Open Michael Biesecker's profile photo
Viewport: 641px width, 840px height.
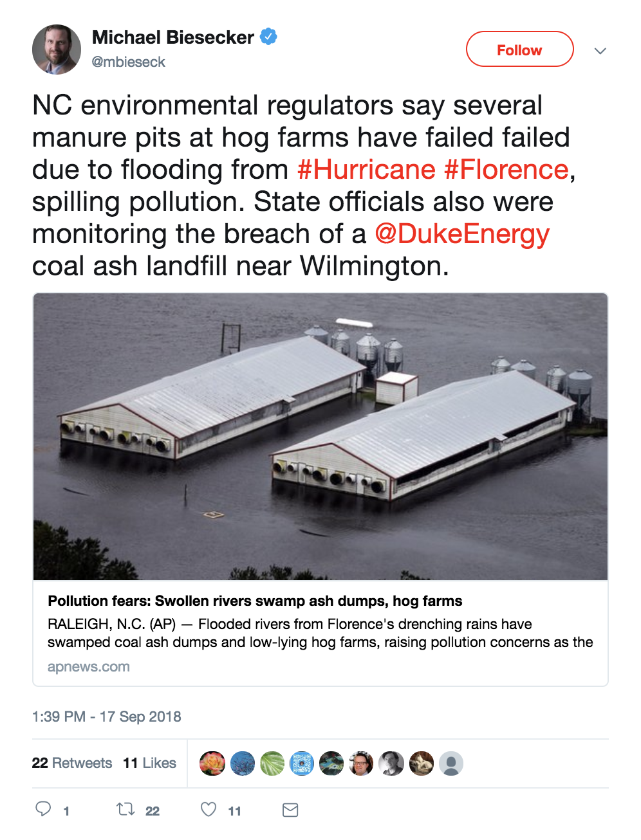[x=57, y=50]
